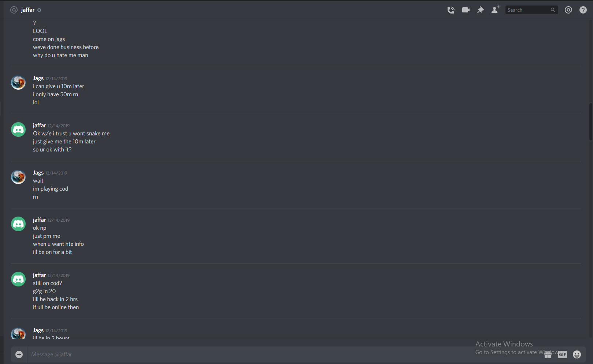This screenshot has width=593, height=364.
Task: Open the emoji picker
Action: tap(577, 354)
